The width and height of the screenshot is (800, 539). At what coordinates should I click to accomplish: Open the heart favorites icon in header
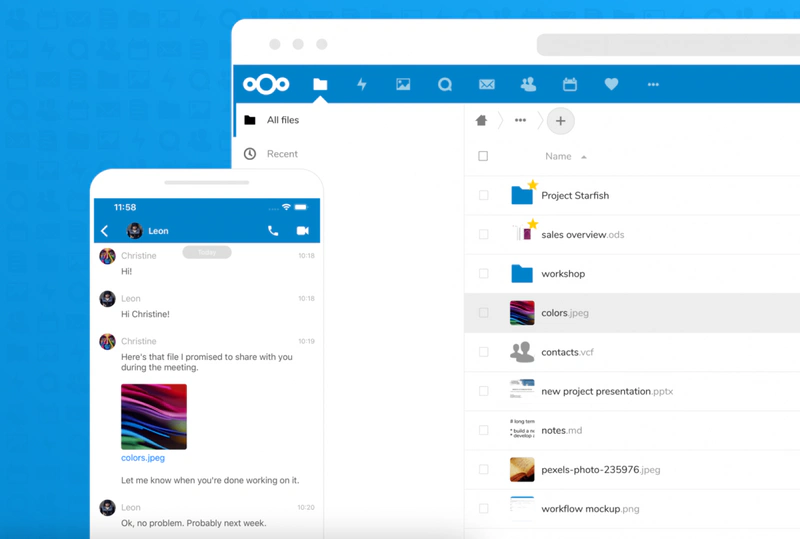(x=611, y=84)
